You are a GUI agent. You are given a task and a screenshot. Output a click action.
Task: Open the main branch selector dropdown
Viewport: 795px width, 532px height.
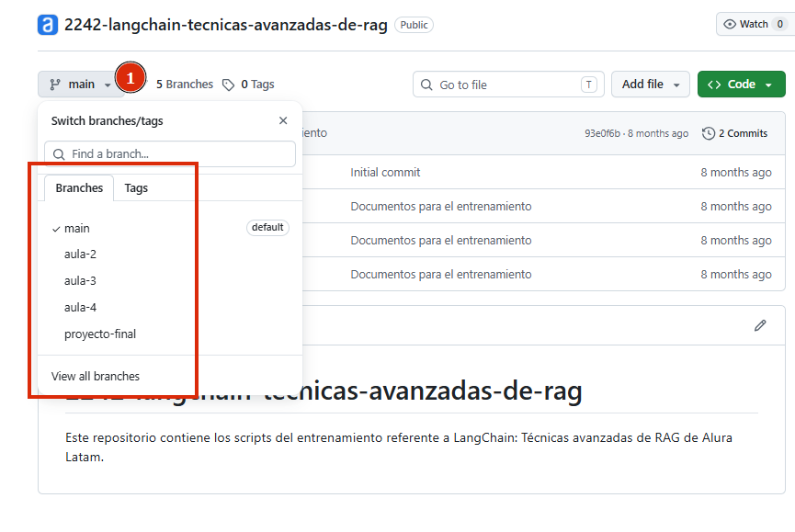click(x=81, y=85)
